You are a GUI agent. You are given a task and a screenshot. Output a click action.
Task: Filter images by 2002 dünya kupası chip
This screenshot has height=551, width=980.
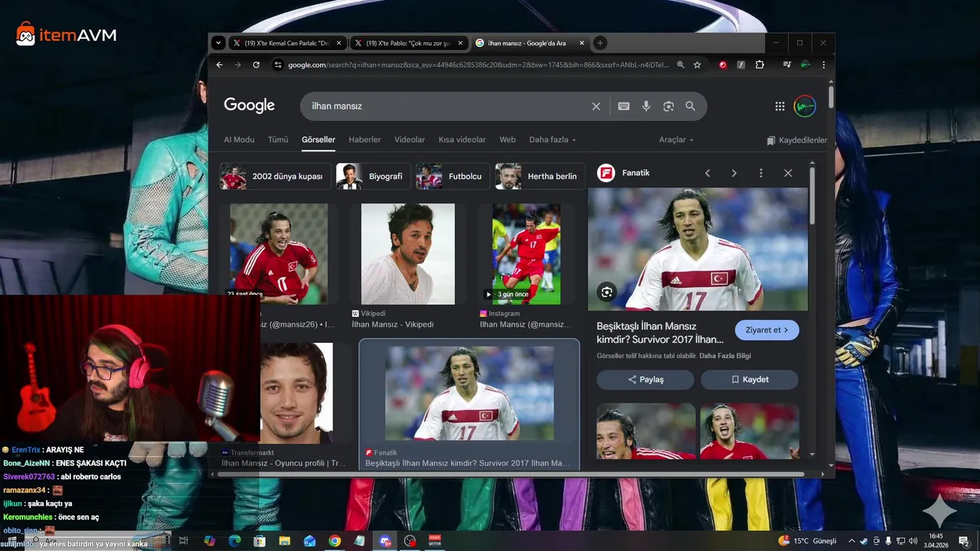(x=276, y=176)
